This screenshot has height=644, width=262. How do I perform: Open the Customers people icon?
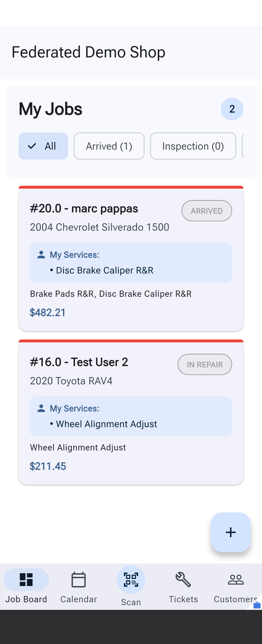(235, 579)
